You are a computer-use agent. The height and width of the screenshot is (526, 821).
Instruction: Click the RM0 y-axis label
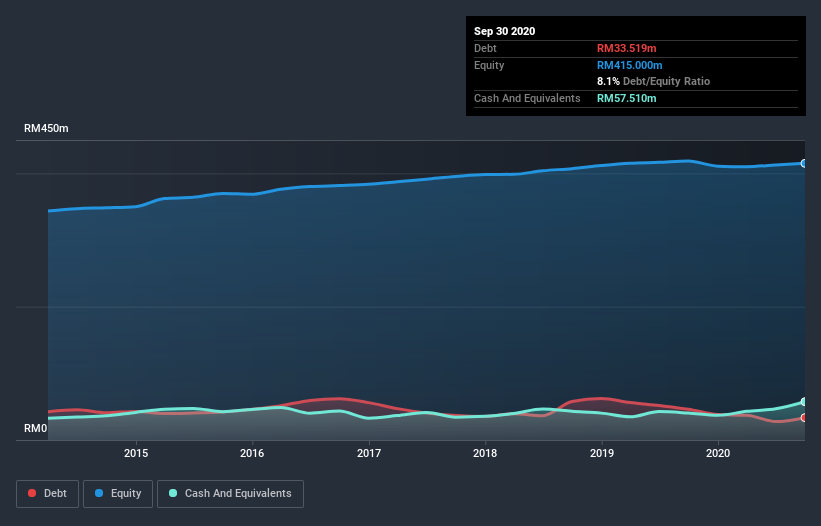click(x=35, y=428)
